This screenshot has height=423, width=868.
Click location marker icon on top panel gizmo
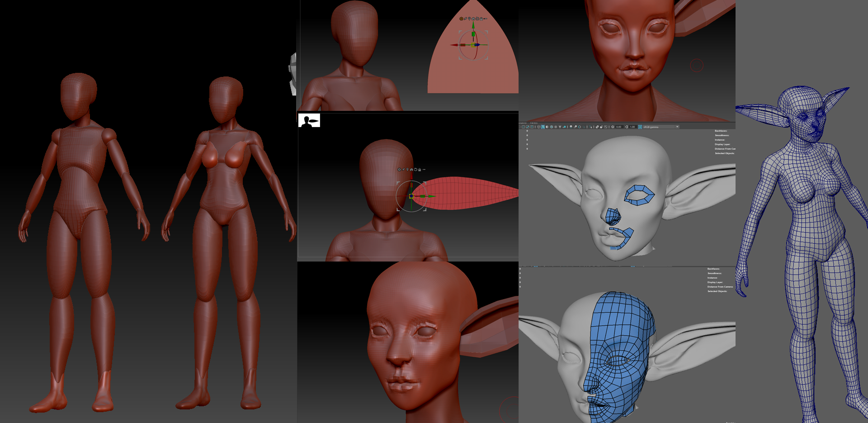click(469, 19)
